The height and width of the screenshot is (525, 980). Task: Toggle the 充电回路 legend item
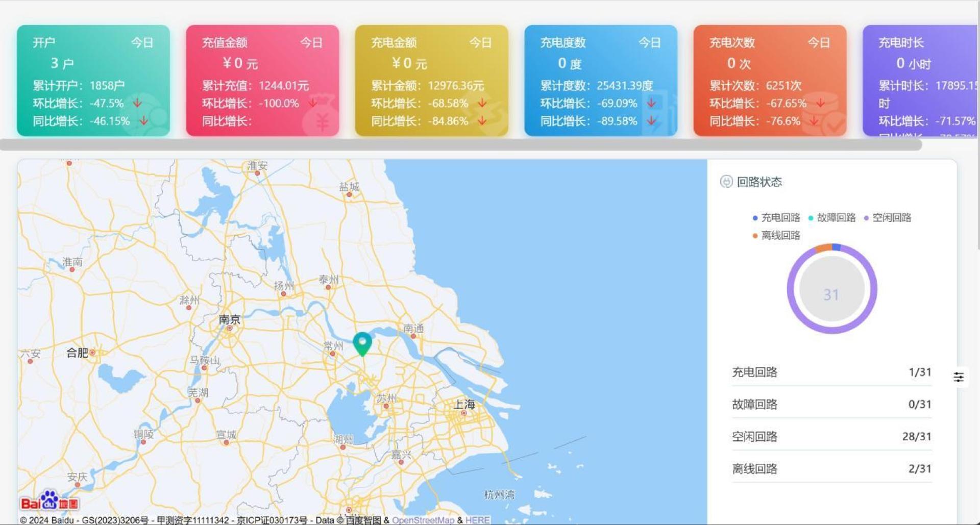point(776,218)
